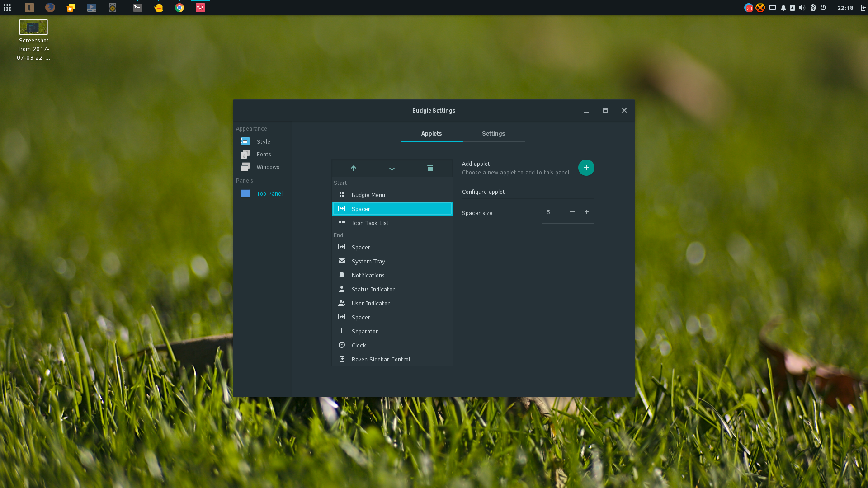Open the Style appearance page
The height and width of the screenshot is (488, 868).
tap(263, 141)
